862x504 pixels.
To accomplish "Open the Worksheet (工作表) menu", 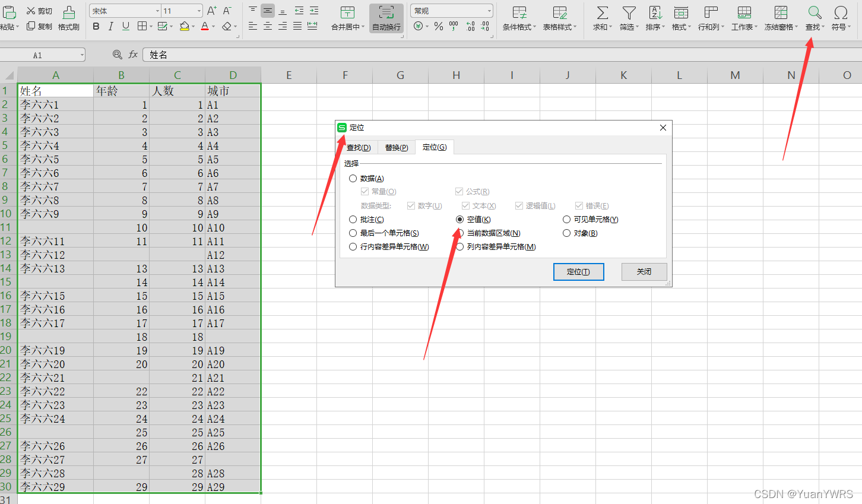I will pos(744,18).
